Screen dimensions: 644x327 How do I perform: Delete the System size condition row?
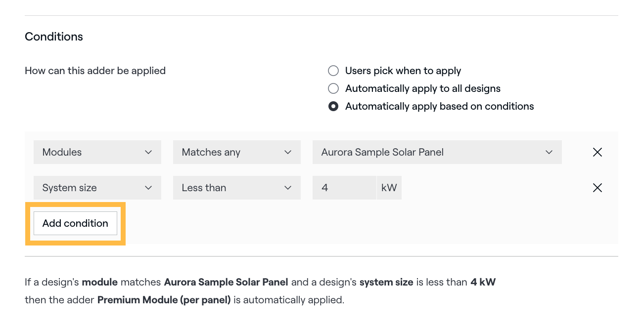click(x=598, y=188)
